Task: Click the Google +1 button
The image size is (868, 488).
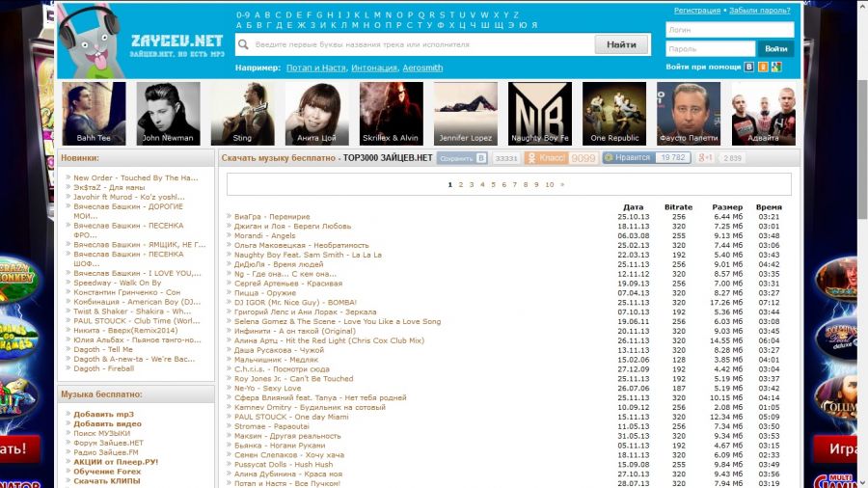Action: [x=706, y=157]
